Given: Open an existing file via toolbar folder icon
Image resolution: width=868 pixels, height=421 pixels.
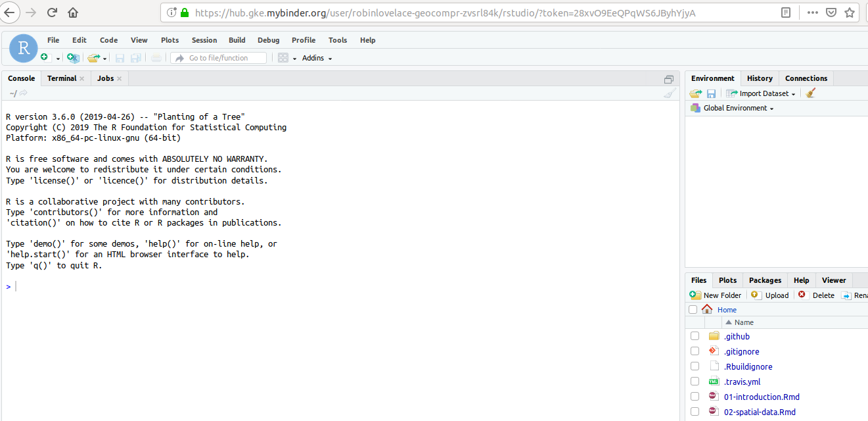Looking at the screenshot, I should 91,58.
